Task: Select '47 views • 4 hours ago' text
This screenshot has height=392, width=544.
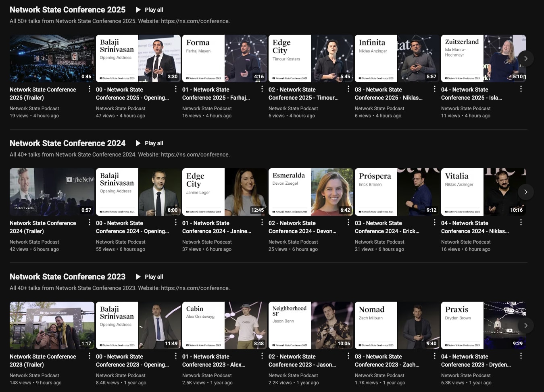Action: pos(121,116)
